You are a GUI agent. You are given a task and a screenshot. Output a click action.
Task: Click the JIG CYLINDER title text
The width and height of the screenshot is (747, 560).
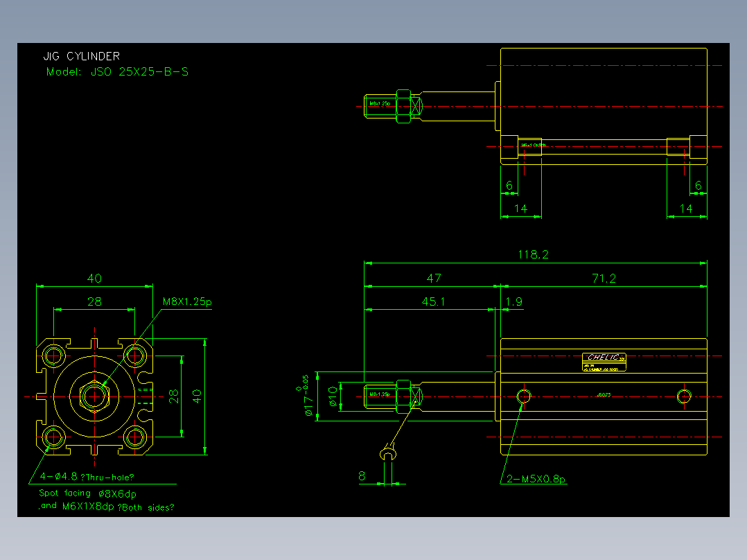click(x=82, y=56)
